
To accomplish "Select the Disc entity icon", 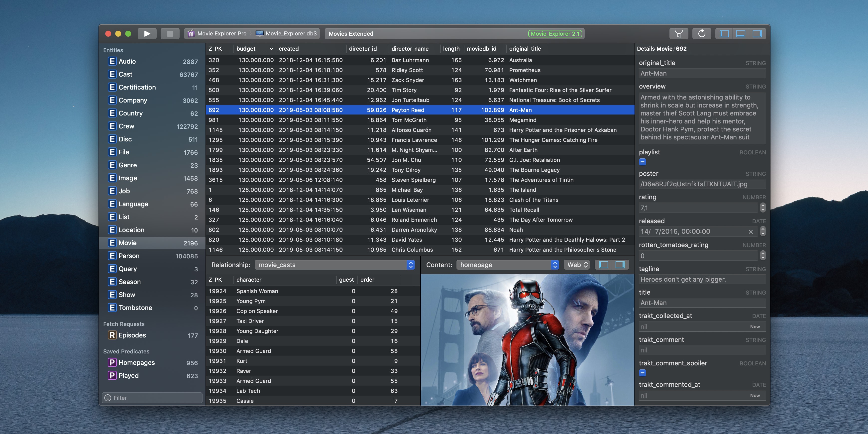I will coord(112,139).
